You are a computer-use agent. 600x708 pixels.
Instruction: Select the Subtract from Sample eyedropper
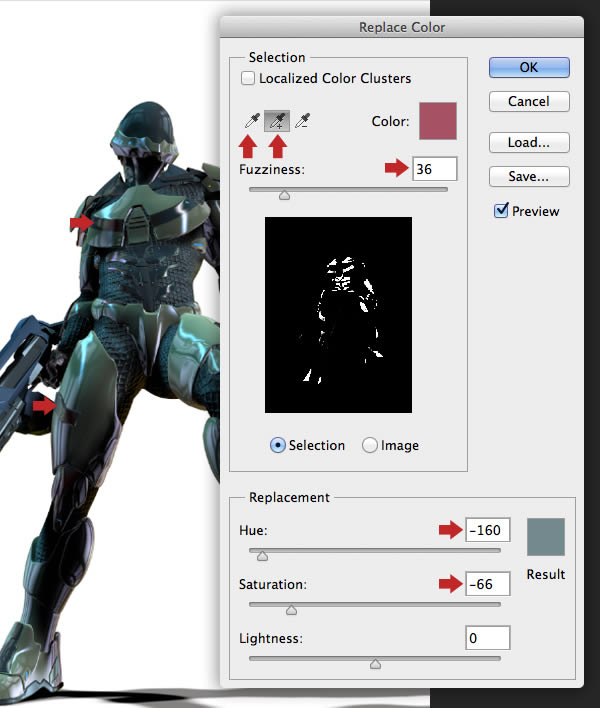[302, 121]
